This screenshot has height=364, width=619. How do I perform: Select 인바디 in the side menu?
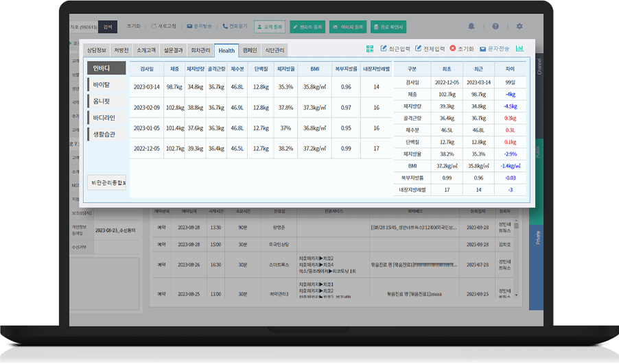pos(106,68)
